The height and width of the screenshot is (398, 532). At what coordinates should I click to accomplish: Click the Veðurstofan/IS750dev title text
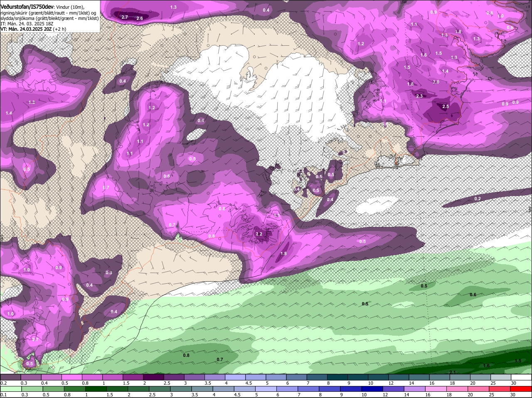tap(27, 7)
